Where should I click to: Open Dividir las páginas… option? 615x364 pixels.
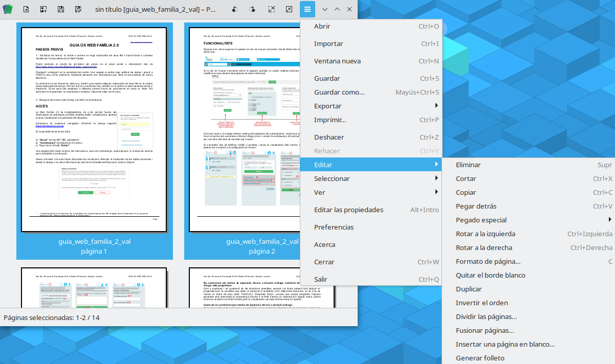pos(529,316)
